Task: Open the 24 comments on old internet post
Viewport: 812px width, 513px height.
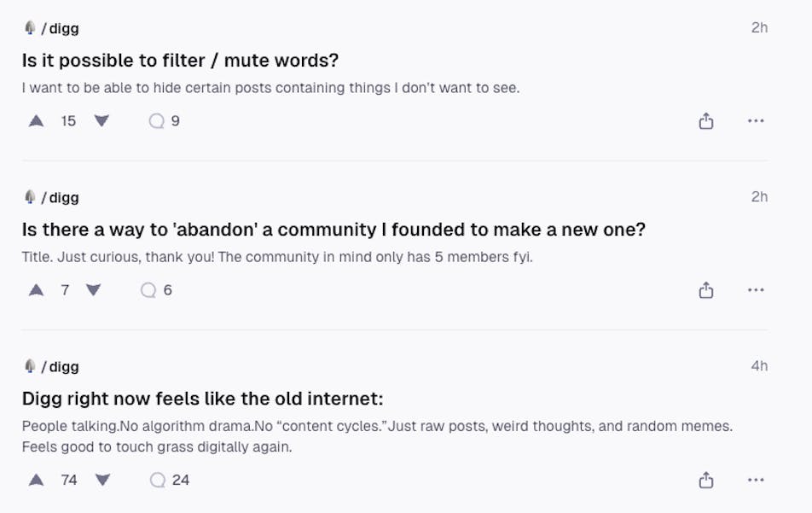Action: pos(169,480)
